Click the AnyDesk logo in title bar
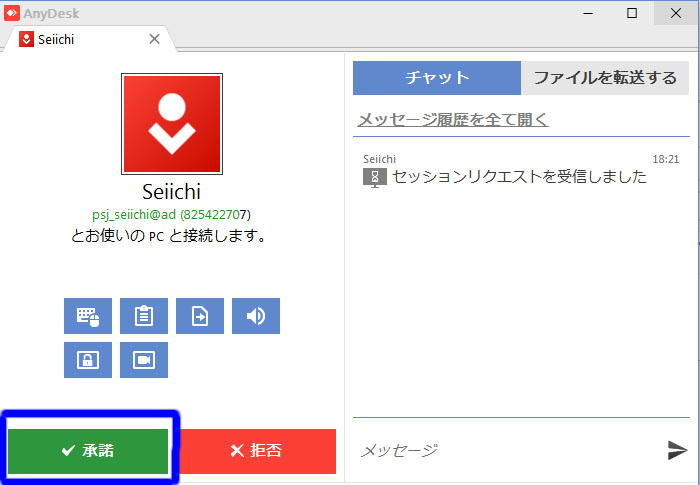 pyautogui.click(x=12, y=13)
